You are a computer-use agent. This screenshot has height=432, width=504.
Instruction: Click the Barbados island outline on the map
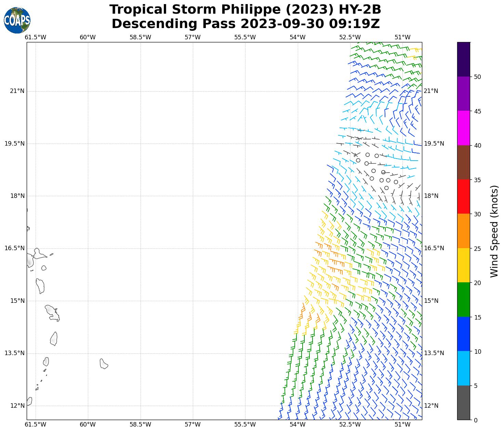[104, 364]
